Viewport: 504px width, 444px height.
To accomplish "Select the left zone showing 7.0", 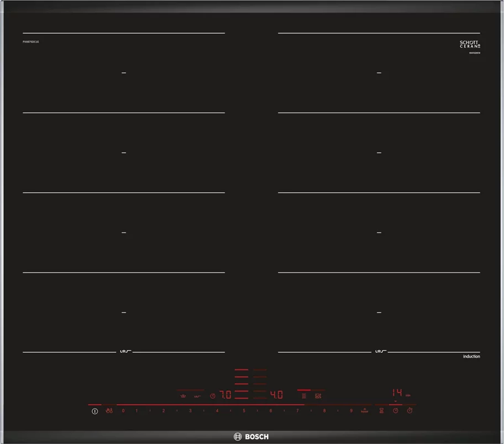I will (225, 395).
